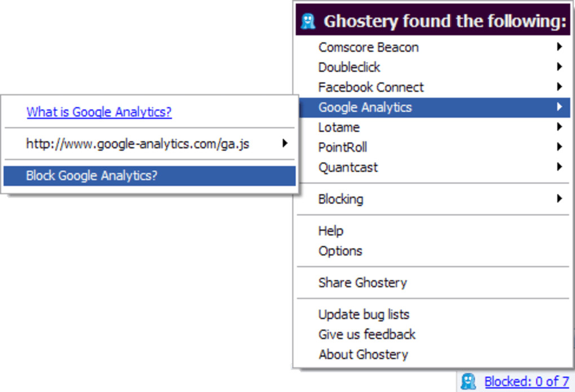Choose Give us feedback
Image resolution: width=575 pixels, height=392 pixels.
tap(366, 334)
